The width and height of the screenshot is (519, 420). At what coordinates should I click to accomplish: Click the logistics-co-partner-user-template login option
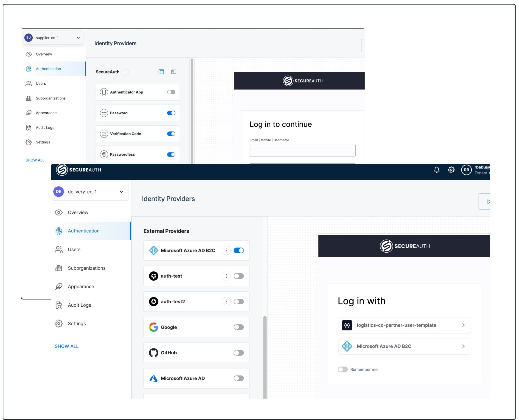404,325
